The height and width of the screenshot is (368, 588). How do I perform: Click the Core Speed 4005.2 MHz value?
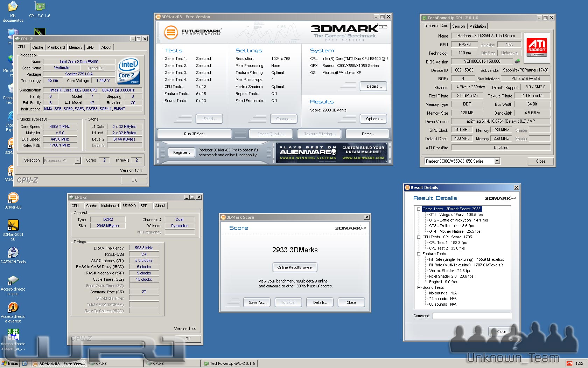(x=59, y=127)
